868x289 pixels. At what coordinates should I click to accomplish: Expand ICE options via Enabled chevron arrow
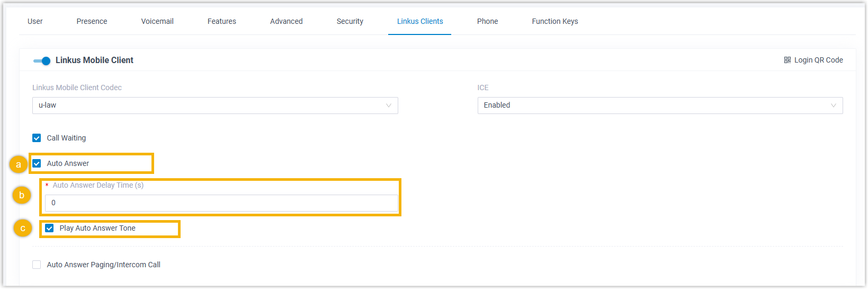(834, 106)
